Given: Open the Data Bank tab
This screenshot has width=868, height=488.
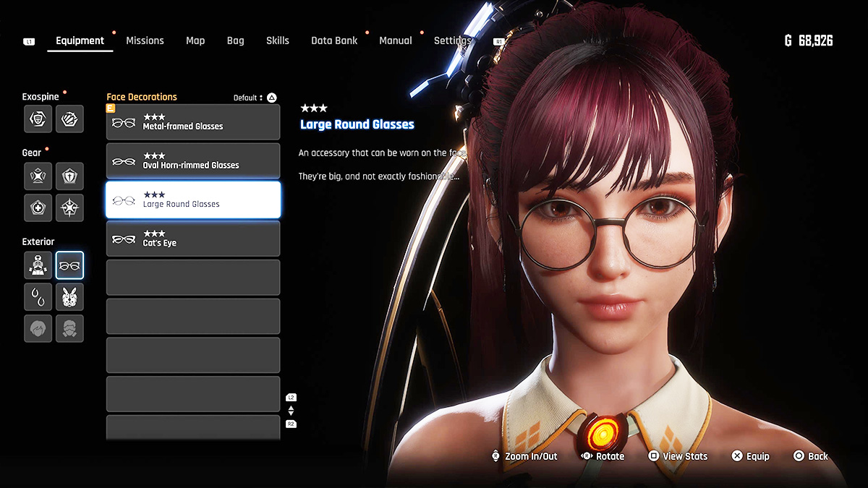Looking at the screenshot, I should (334, 40).
